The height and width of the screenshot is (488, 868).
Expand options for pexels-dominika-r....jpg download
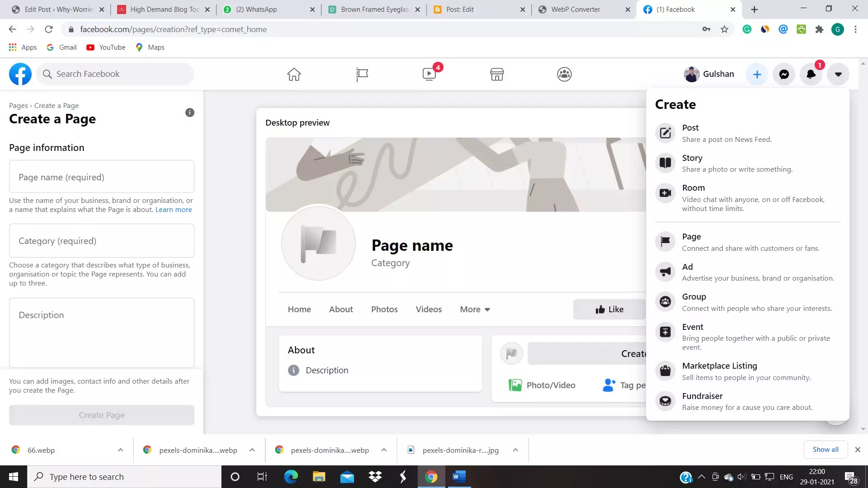[x=515, y=450]
